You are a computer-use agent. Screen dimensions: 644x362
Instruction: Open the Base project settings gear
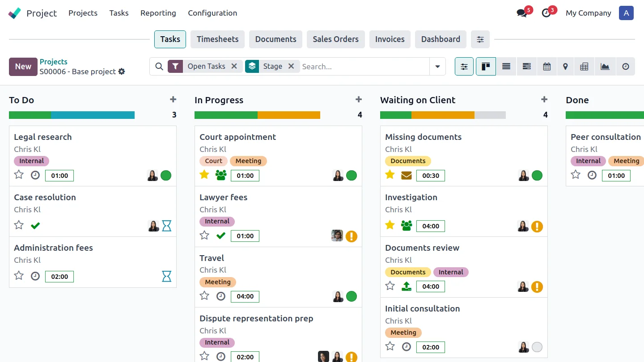pyautogui.click(x=122, y=72)
